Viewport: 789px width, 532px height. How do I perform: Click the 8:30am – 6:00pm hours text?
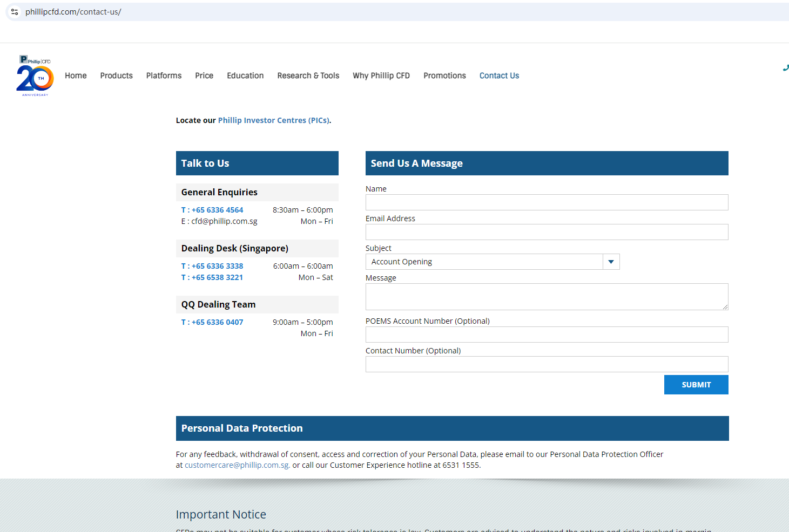(x=303, y=210)
